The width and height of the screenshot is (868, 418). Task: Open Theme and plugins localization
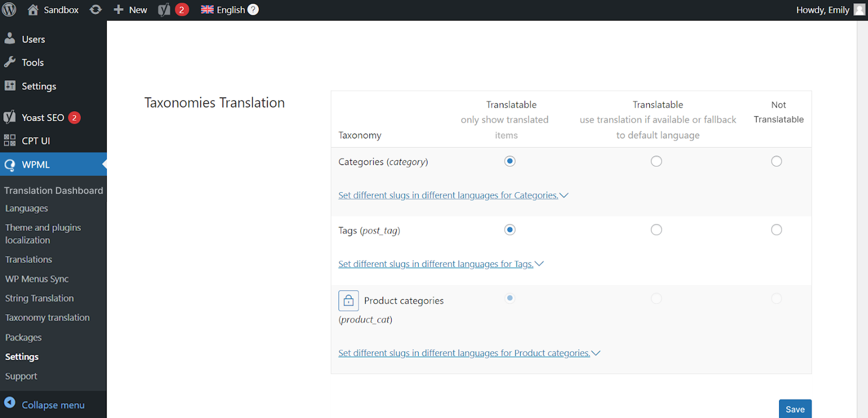tap(43, 234)
